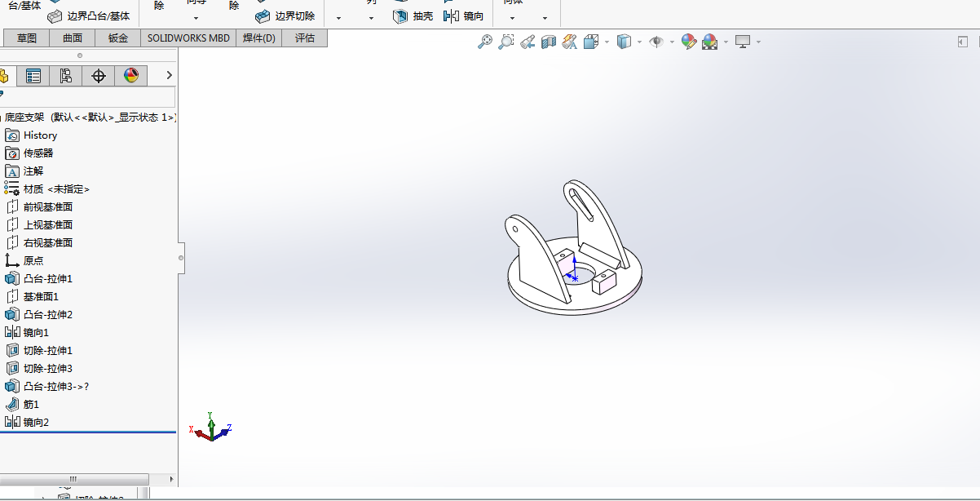The width and height of the screenshot is (980, 501).
Task: Open the DimXpertManager crosshair tab
Action: pyautogui.click(x=99, y=76)
